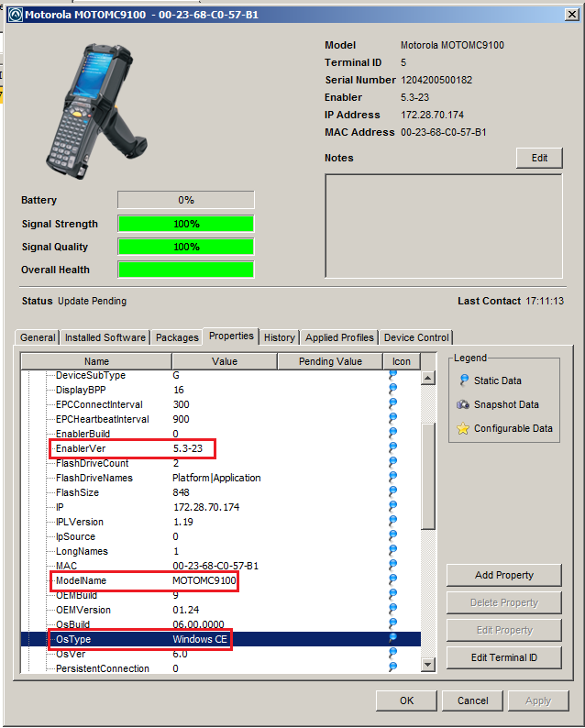Click the properties list scroll up arrow
This screenshot has height=728, width=585.
click(427, 378)
